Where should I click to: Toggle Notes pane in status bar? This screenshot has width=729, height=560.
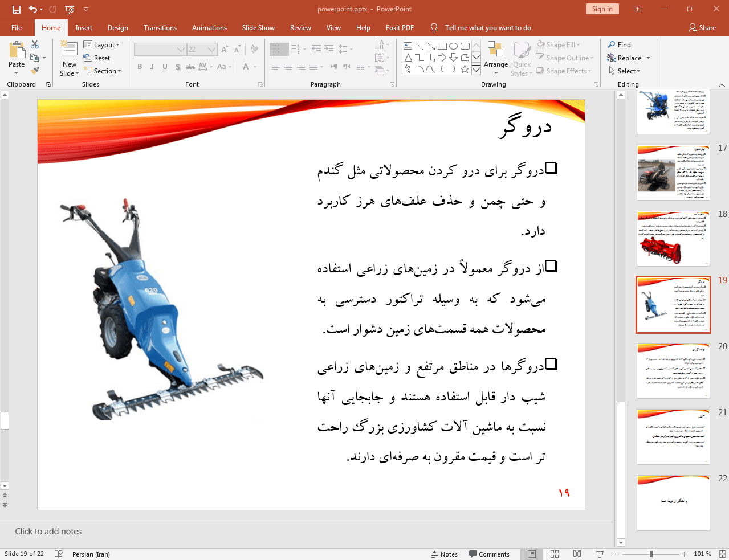(x=445, y=554)
